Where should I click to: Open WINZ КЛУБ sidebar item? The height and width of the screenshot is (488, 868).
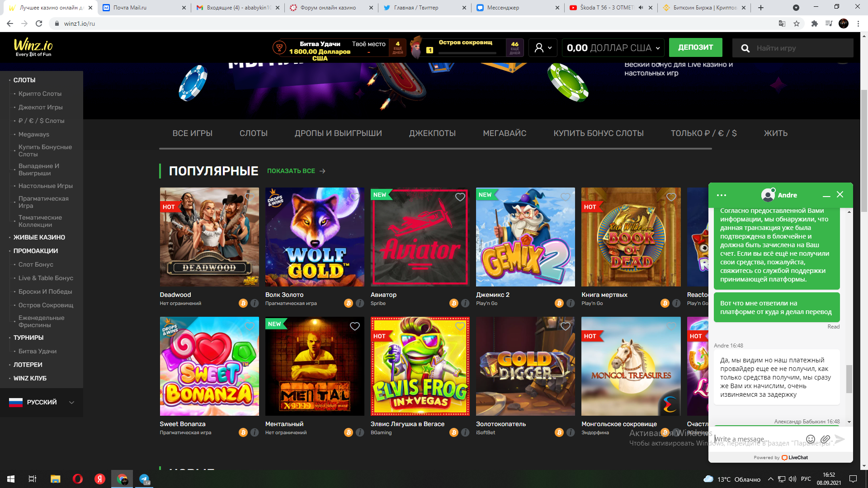point(30,378)
